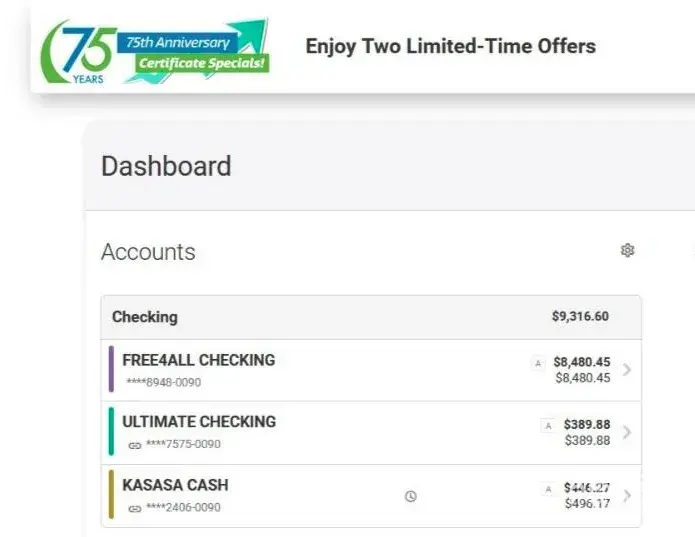Open the Free4All Checking account
The image size is (695, 537).
pyautogui.click(x=198, y=360)
